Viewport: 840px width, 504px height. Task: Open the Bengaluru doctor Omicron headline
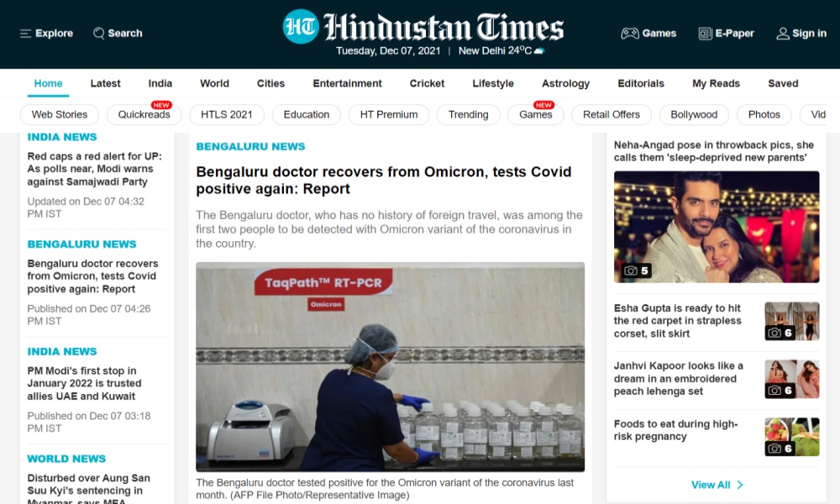pyautogui.click(x=384, y=181)
